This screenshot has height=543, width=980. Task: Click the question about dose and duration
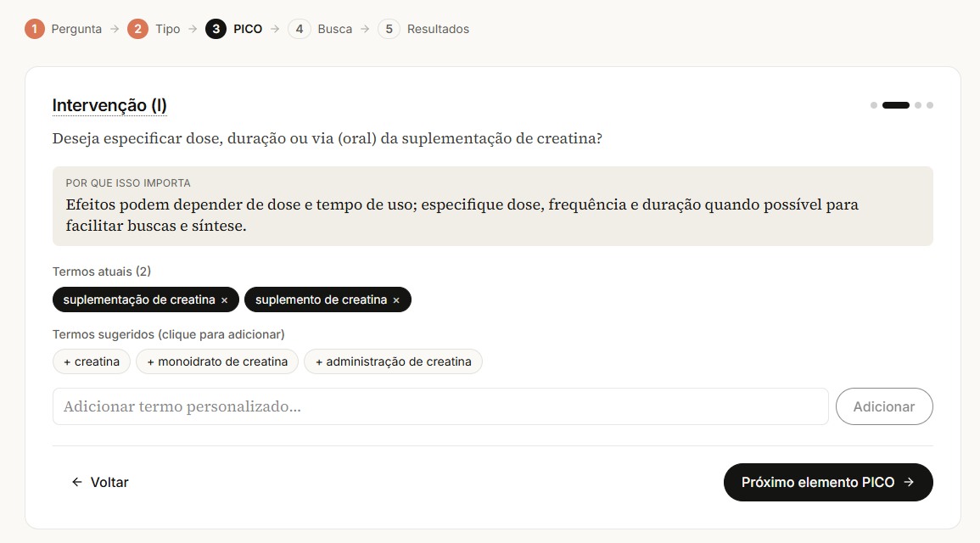[327, 138]
